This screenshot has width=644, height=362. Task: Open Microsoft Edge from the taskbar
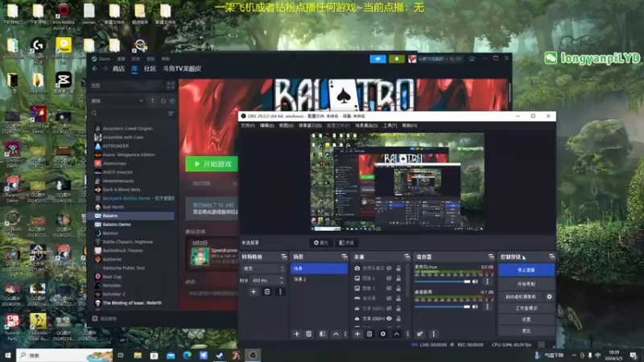(187, 355)
